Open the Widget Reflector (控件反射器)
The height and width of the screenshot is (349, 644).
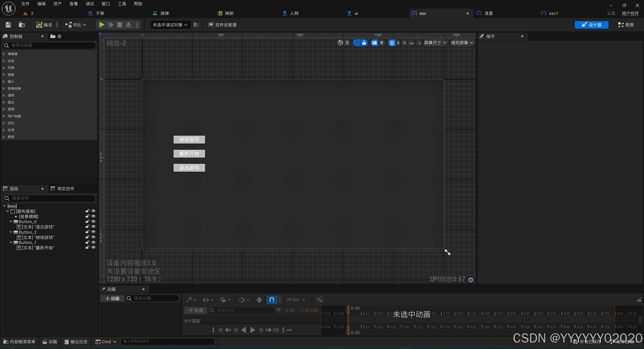pyautogui.click(x=222, y=25)
